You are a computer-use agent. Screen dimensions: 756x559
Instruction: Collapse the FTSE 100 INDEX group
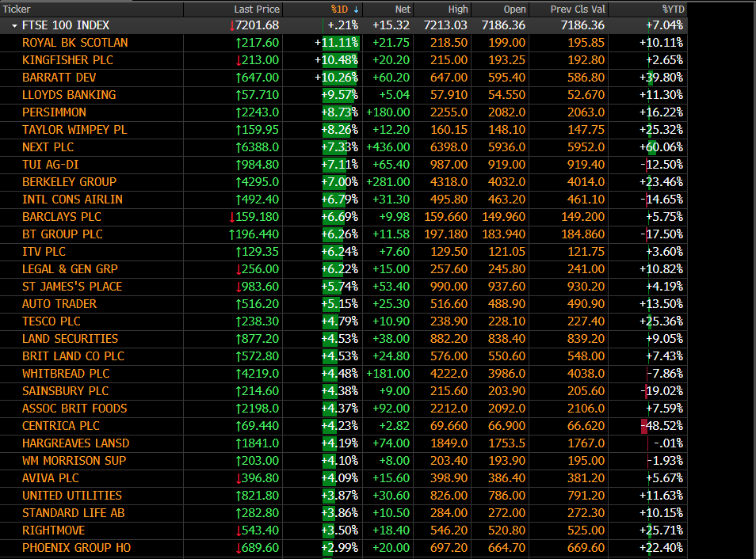(x=14, y=25)
